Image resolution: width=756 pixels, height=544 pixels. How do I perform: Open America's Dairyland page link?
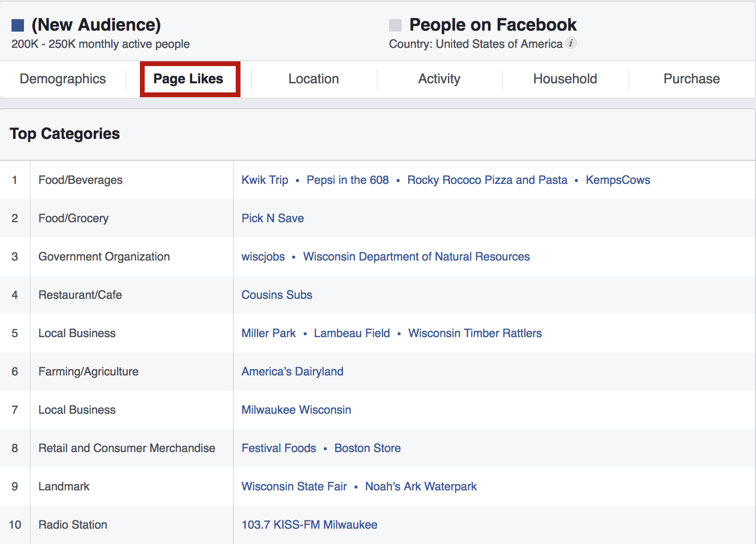pyautogui.click(x=292, y=372)
